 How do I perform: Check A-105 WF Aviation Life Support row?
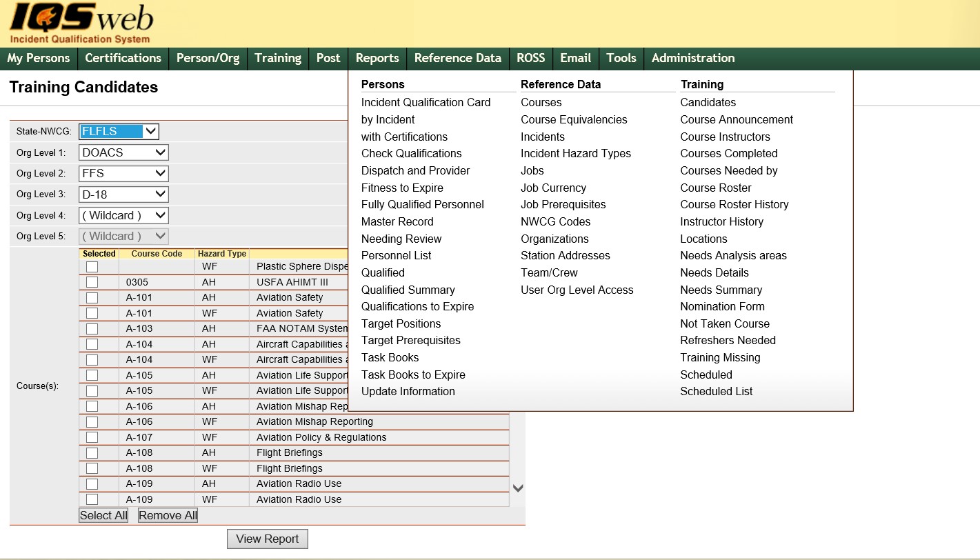pyautogui.click(x=92, y=391)
